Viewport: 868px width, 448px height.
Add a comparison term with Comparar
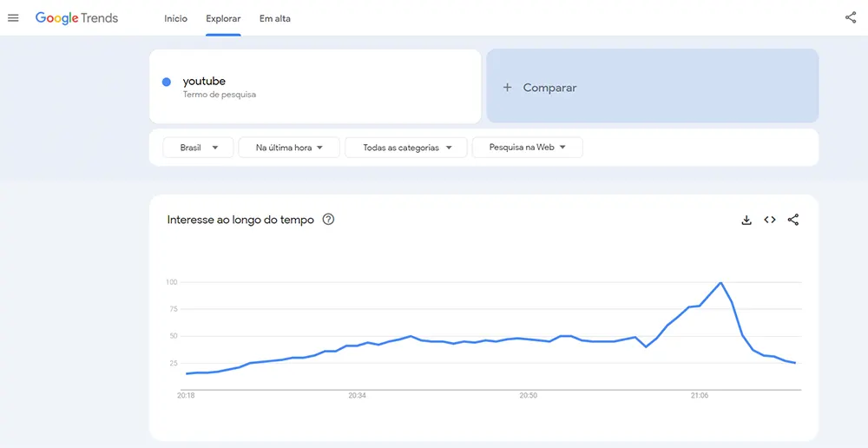549,88
